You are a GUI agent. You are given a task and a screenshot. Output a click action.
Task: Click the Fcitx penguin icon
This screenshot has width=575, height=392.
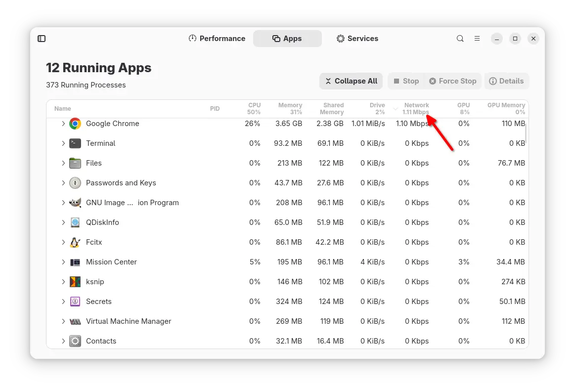(75, 242)
